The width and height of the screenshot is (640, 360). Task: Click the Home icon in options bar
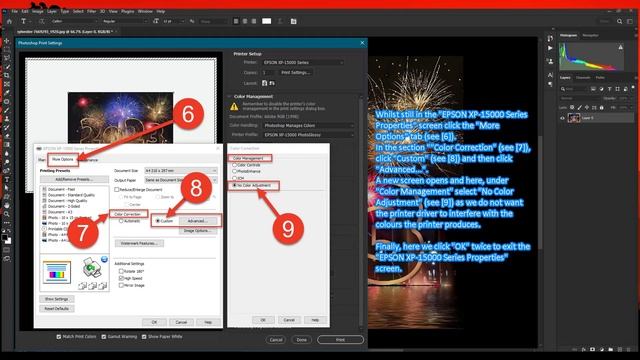[x=9, y=21]
